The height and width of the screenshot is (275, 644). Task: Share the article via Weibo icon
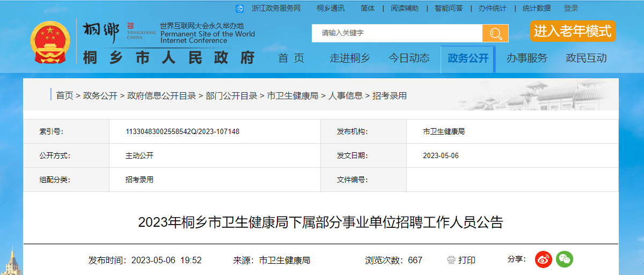(544, 259)
